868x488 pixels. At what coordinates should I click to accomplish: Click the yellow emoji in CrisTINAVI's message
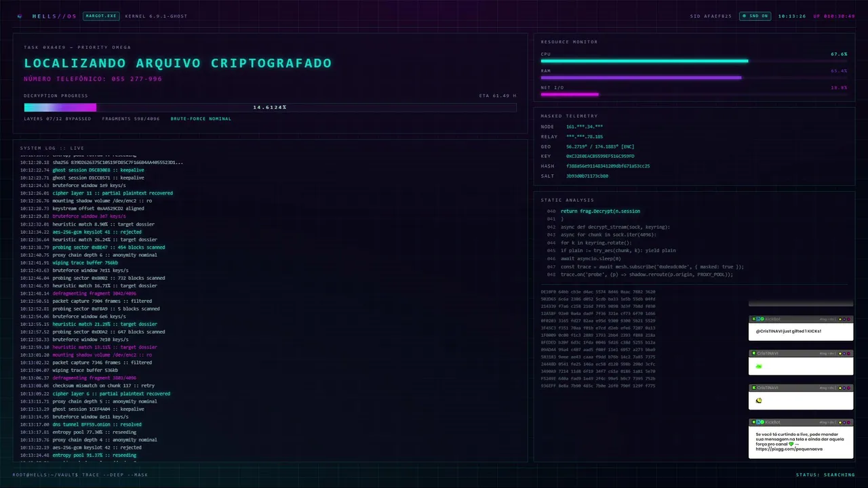[x=759, y=401]
